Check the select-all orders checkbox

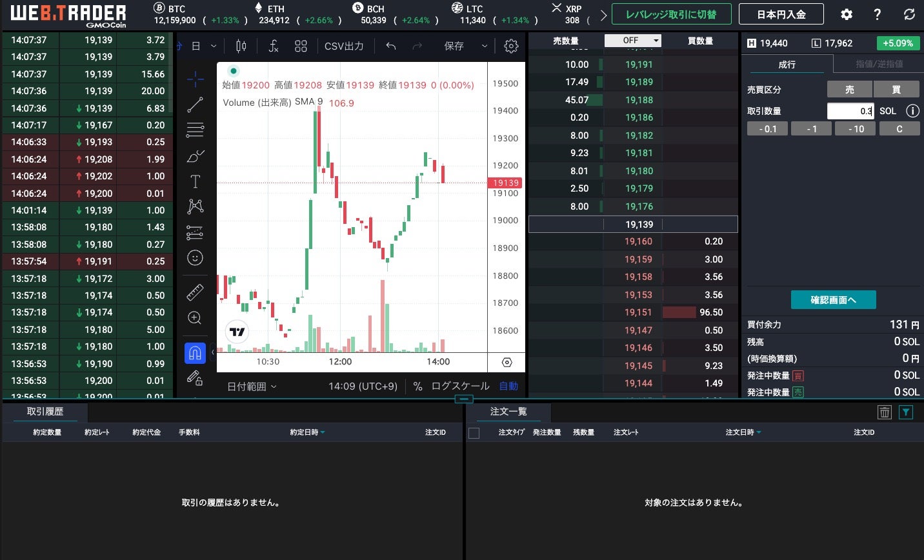(x=474, y=433)
